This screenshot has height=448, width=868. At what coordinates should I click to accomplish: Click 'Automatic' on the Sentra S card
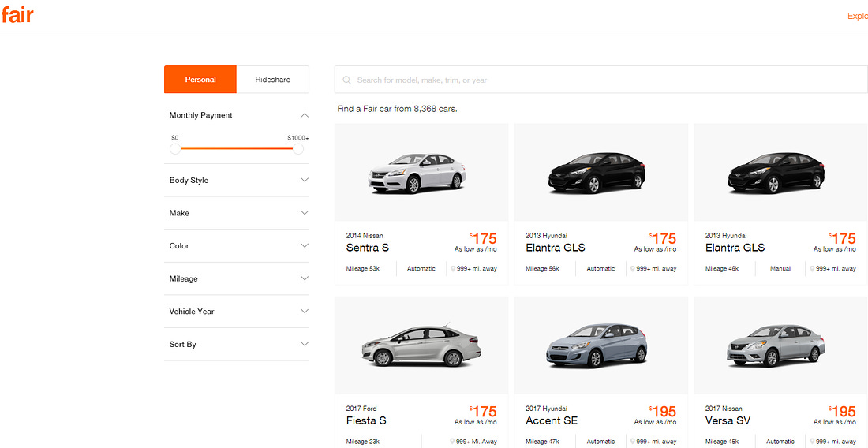(x=421, y=269)
